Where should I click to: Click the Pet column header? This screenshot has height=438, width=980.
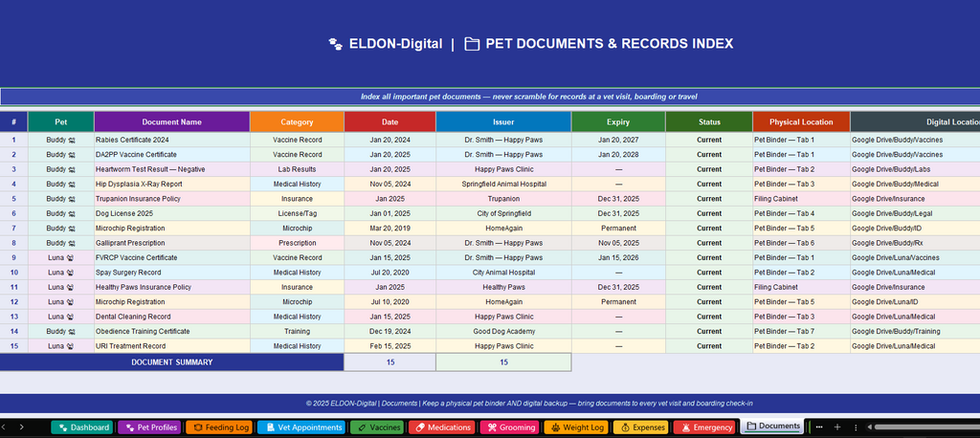[61, 121]
